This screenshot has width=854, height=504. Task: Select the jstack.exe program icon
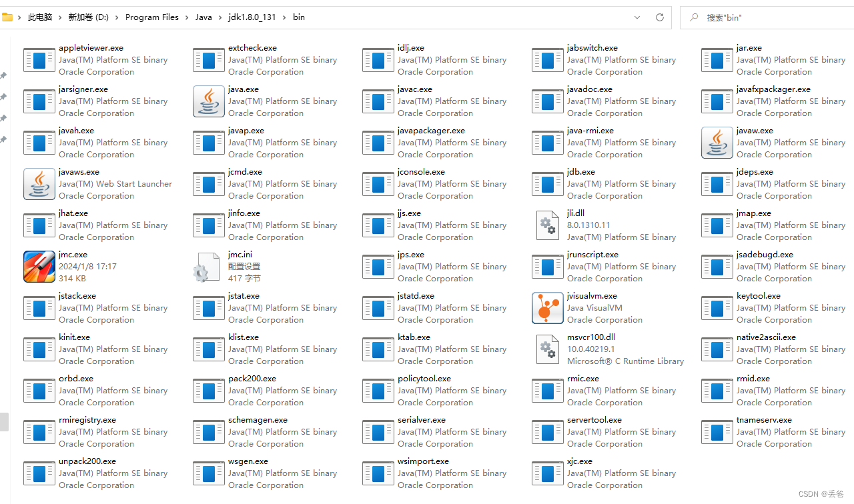click(x=39, y=308)
